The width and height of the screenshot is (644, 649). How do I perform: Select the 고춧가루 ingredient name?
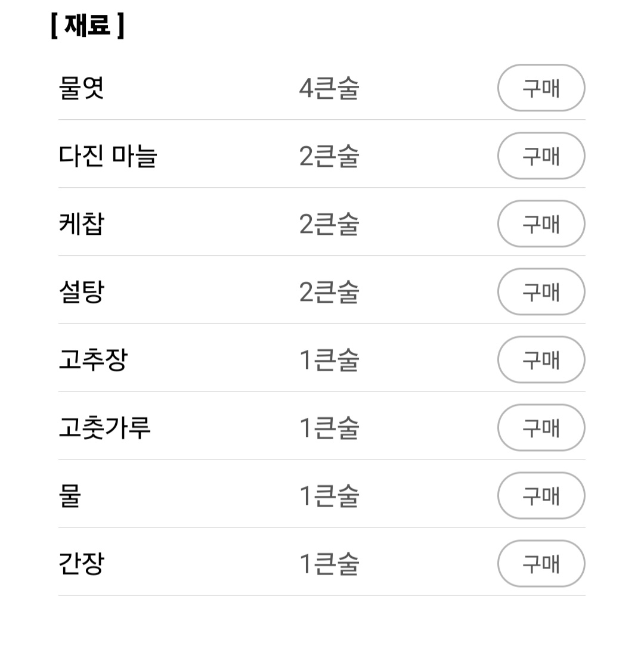coord(105,427)
